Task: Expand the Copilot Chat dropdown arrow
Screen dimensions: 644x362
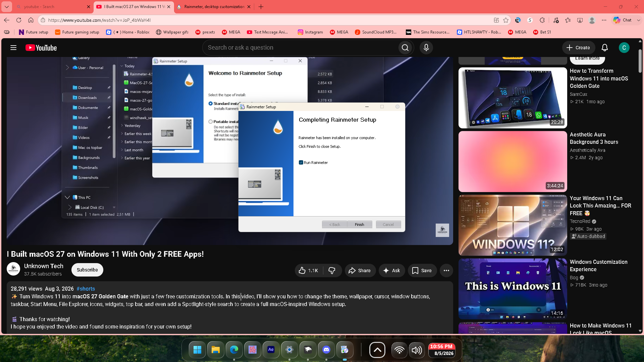Action: click(x=639, y=20)
